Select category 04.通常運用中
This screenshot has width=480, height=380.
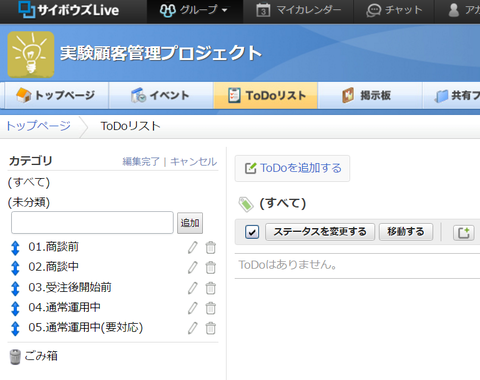[x=64, y=307]
